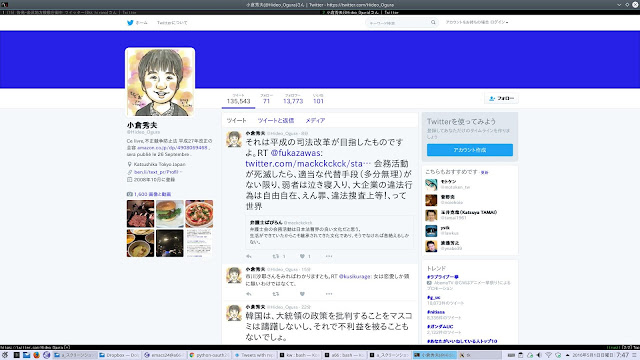Viewport: 640px width, 360px height.
Task: Open the '#あなたがいいねしているトップ10' trend
Action: point(462,341)
